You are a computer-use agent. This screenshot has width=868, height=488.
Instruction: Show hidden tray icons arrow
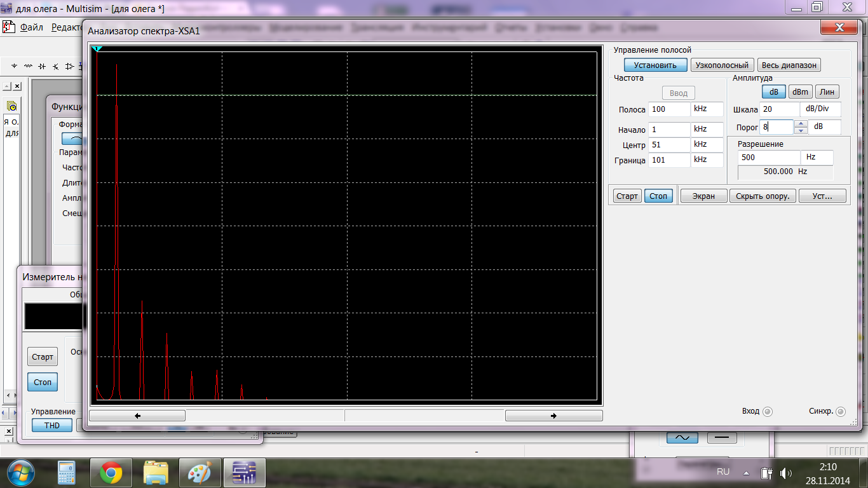pos(747,473)
